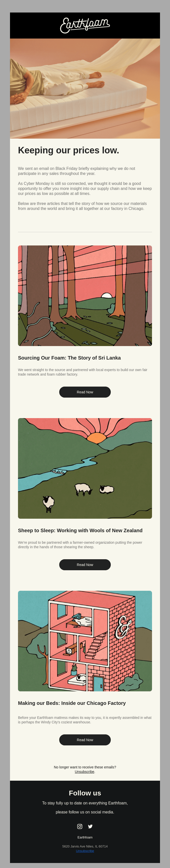Click the small Earthfoam name in the footer
This screenshot has height=868, width=170.
coord(85,837)
